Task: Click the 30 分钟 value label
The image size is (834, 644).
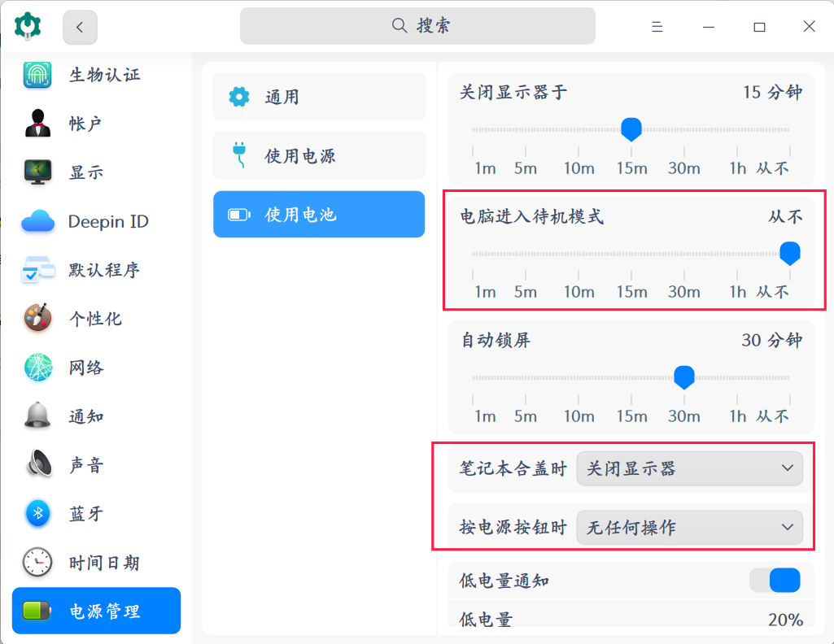Action: (x=772, y=340)
